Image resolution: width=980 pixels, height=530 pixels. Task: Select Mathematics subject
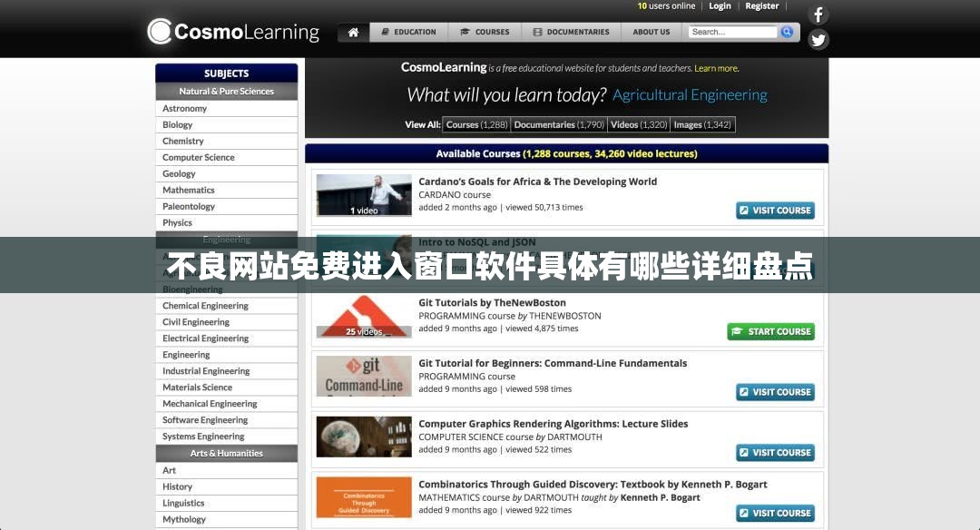pos(226,190)
